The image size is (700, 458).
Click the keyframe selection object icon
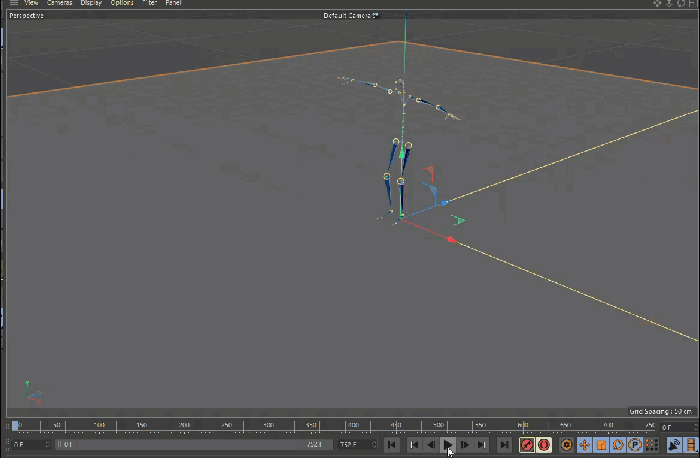[x=566, y=445]
